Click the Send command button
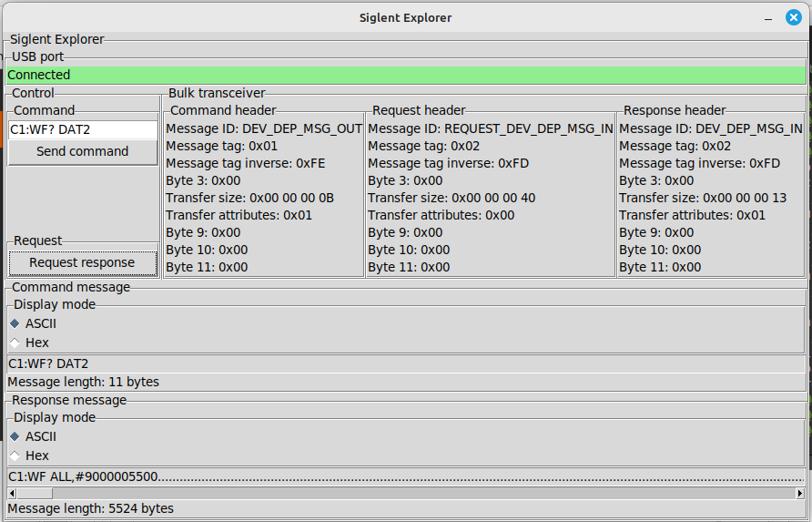This screenshot has height=522, width=812. pos(82,152)
